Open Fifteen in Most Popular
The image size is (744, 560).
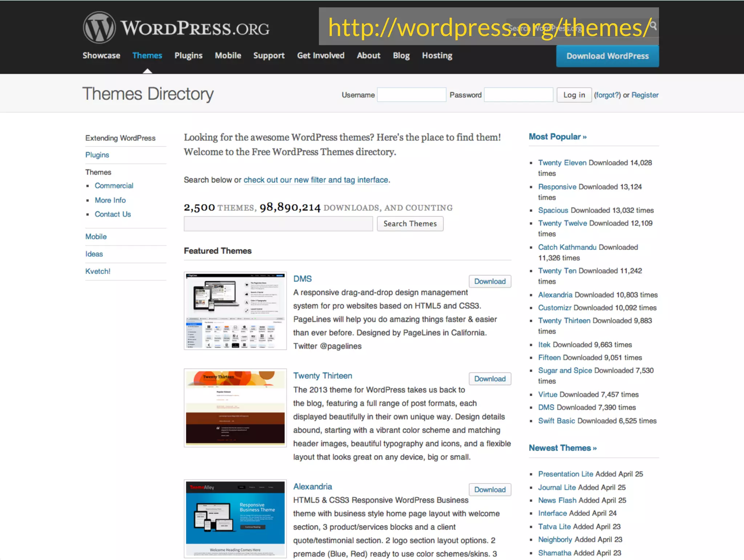[549, 358]
